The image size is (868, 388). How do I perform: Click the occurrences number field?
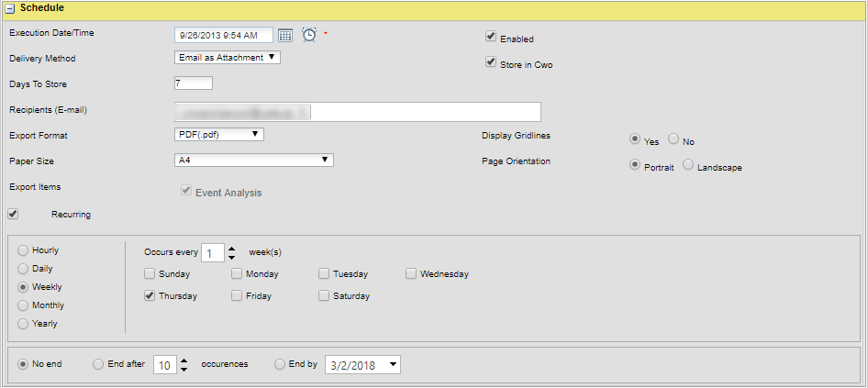pos(165,365)
